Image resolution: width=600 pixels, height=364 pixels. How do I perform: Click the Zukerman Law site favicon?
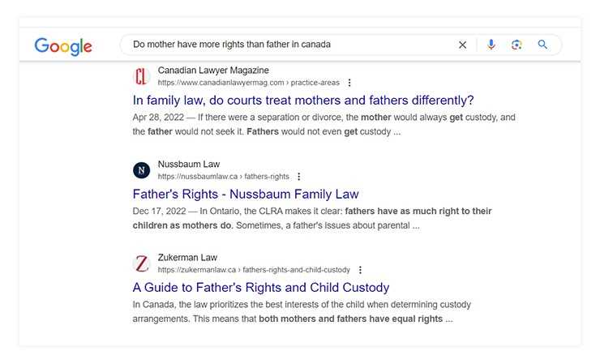tap(142, 263)
